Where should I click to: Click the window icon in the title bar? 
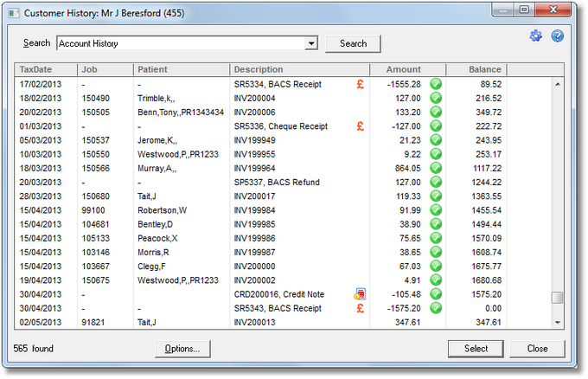(14, 14)
